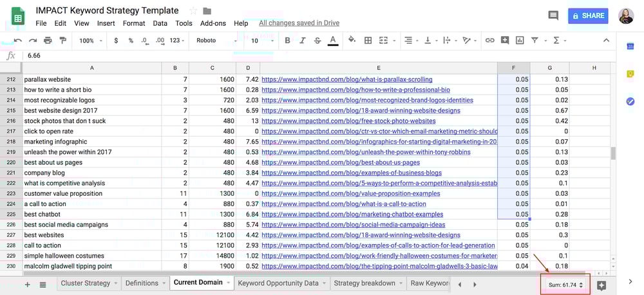Open Google Keep side panel

[630, 74]
